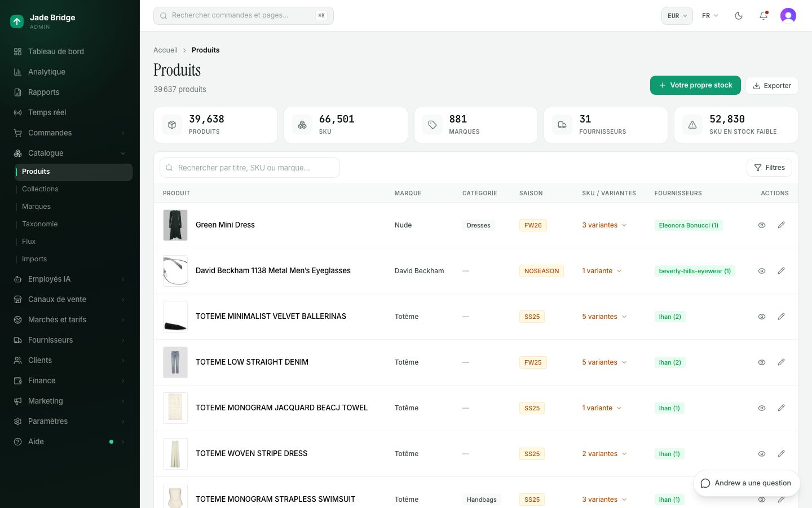Click the Jade Bridge logo icon
Screen dimensions: 812x508
click(17, 21)
